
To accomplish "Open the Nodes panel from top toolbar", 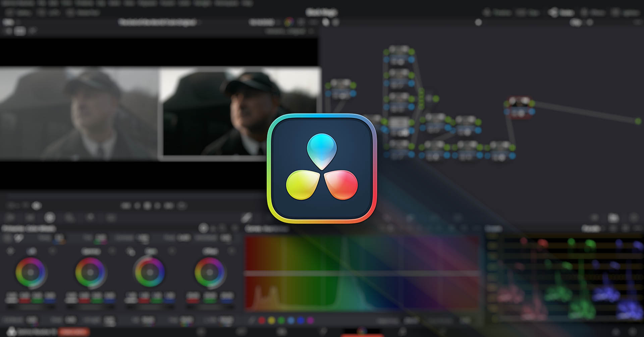I will pyautogui.click(x=562, y=13).
